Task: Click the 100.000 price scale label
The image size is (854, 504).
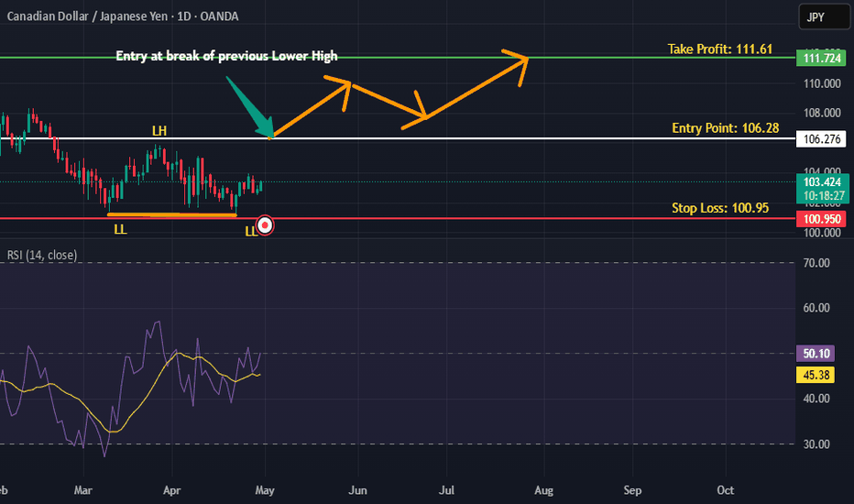Action: [x=822, y=233]
